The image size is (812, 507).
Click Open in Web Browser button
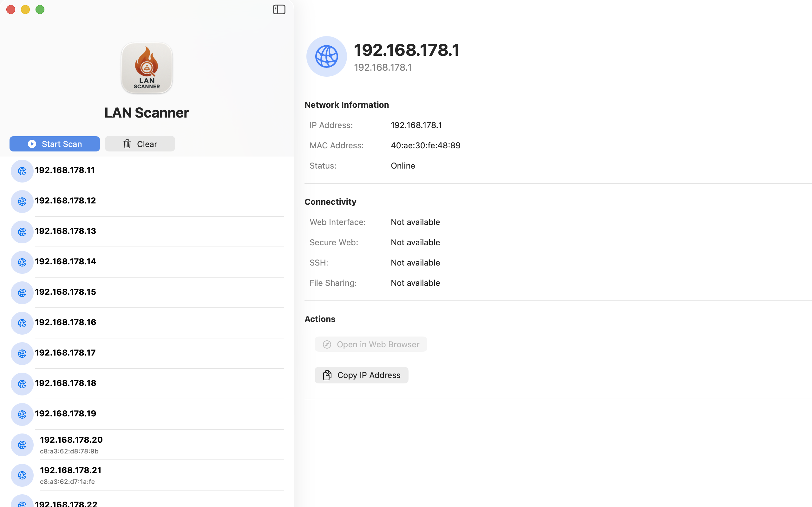pos(371,344)
